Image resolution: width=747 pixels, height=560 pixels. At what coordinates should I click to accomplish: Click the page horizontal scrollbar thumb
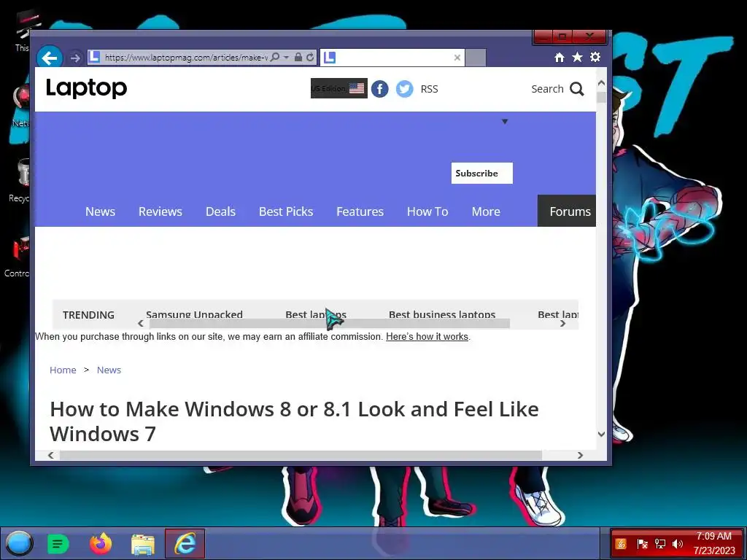(x=301, y=455)
